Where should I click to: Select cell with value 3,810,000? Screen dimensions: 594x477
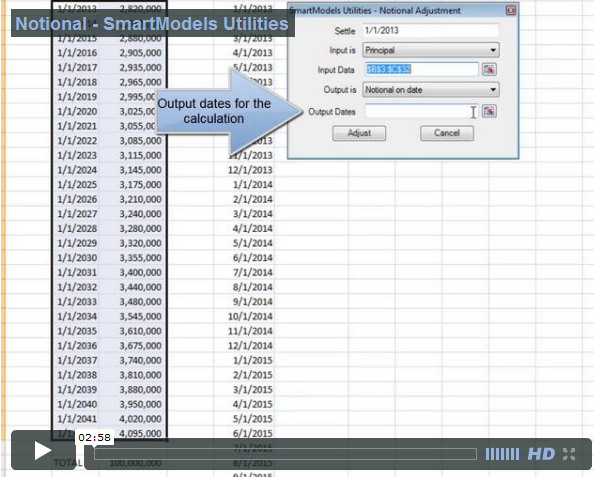tap(134, 375)
